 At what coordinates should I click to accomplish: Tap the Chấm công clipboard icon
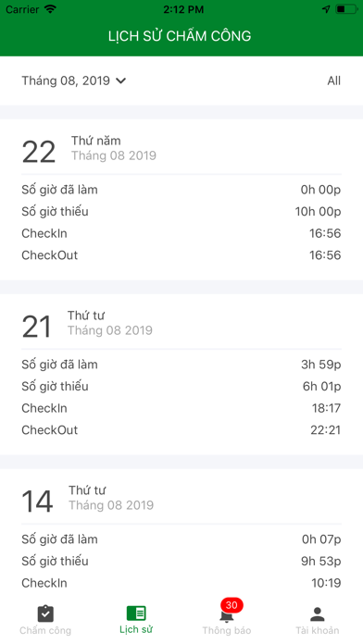click(x=45, y=614)
